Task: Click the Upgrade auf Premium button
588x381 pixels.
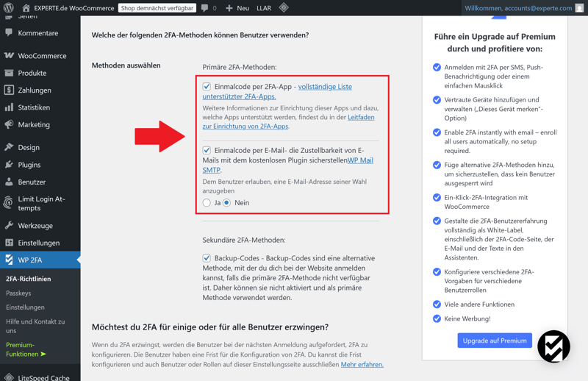Action: point(495,341)
